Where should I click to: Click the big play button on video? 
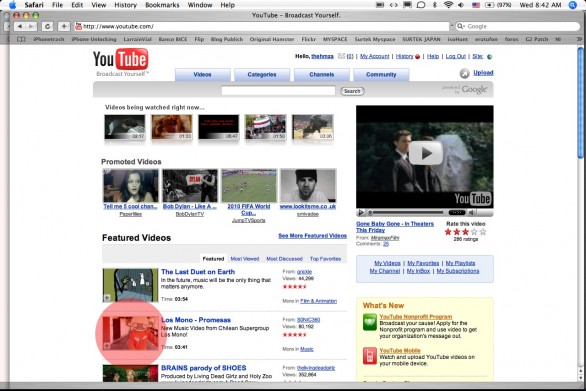(425, 153)
